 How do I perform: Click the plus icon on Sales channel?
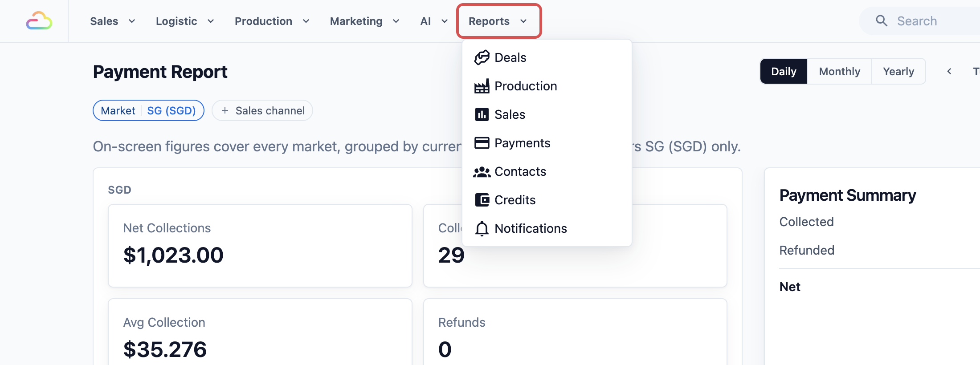(225, 110)
